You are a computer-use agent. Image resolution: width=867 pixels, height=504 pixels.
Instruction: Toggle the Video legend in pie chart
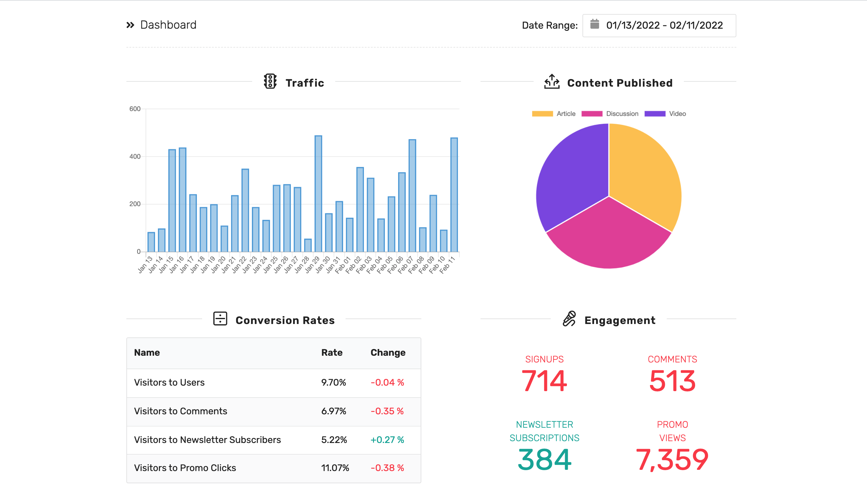[665, 114]
